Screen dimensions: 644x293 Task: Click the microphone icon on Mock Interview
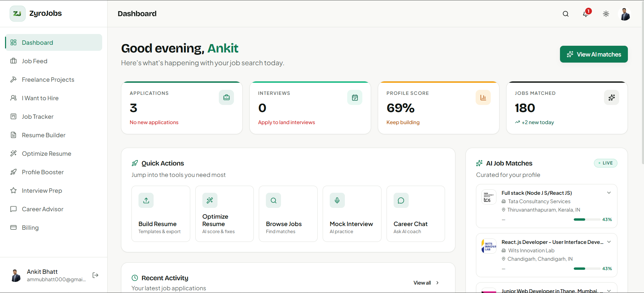(337, 200)
